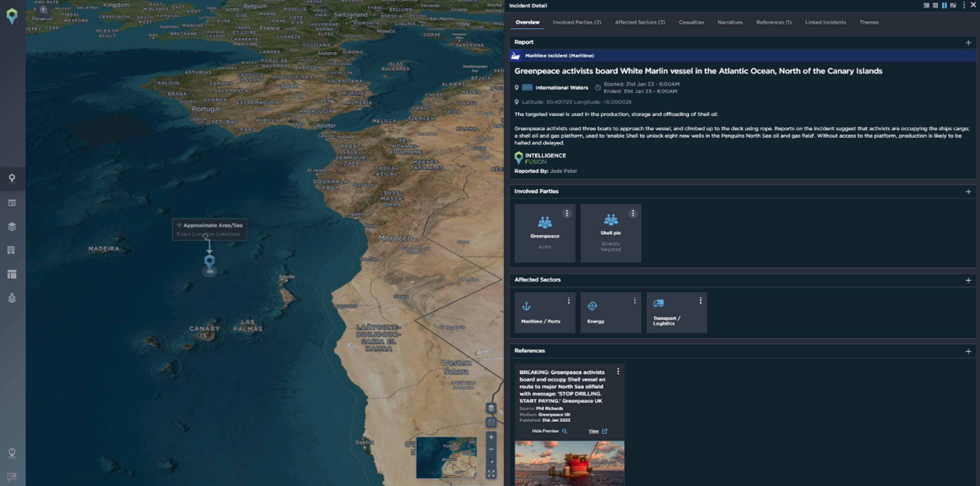Expand the Report section plus button
This screenshot has width=980, height=486.
(x=968, y=43)
